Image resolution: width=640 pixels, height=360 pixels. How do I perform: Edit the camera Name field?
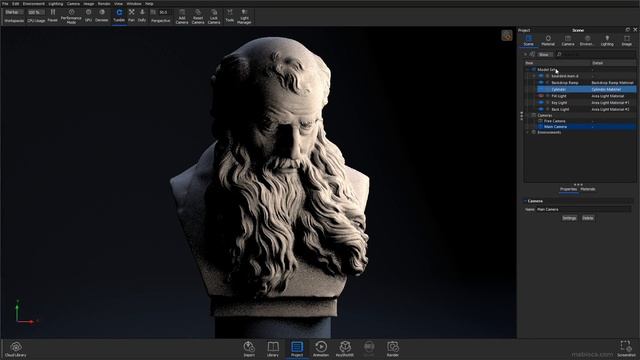point(584,209)
